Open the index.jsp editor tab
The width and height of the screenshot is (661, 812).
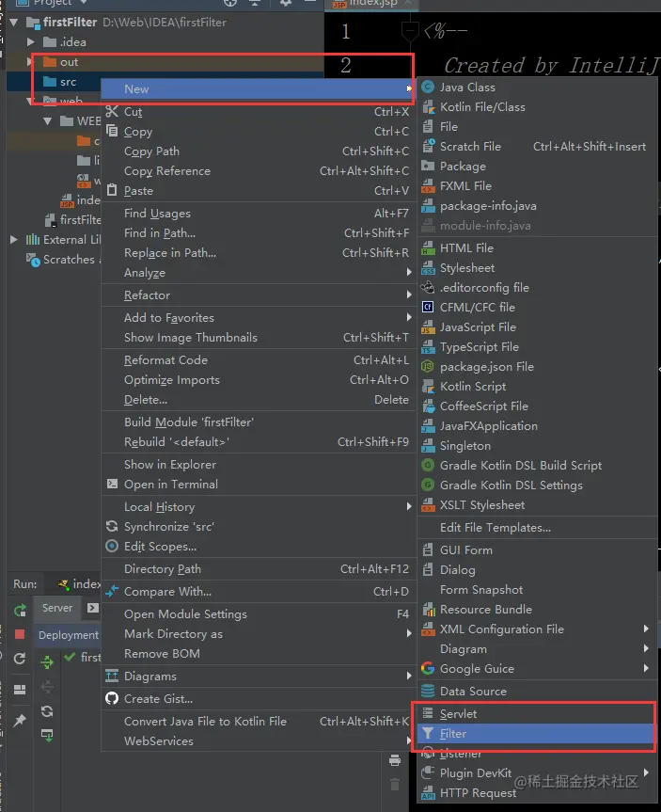[371, 4]
